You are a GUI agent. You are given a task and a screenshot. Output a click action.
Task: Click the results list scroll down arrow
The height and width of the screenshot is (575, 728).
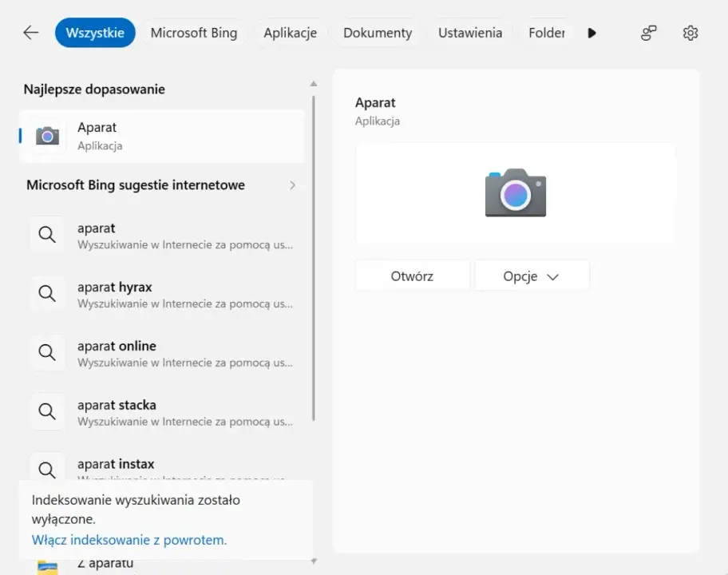tap(314, 561)
